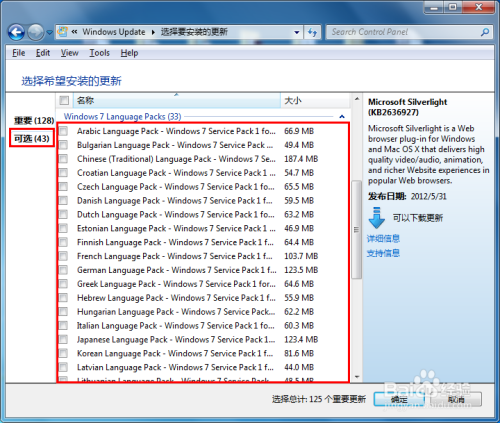
Task: Check the Hungarian Language Pack checkbox
Action: [x=63, y=312]
